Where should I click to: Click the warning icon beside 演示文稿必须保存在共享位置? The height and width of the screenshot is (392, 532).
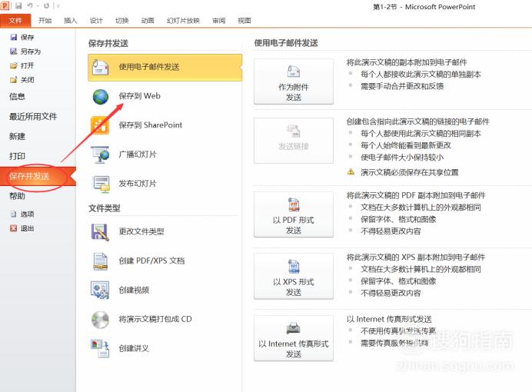tap(351, 172)
